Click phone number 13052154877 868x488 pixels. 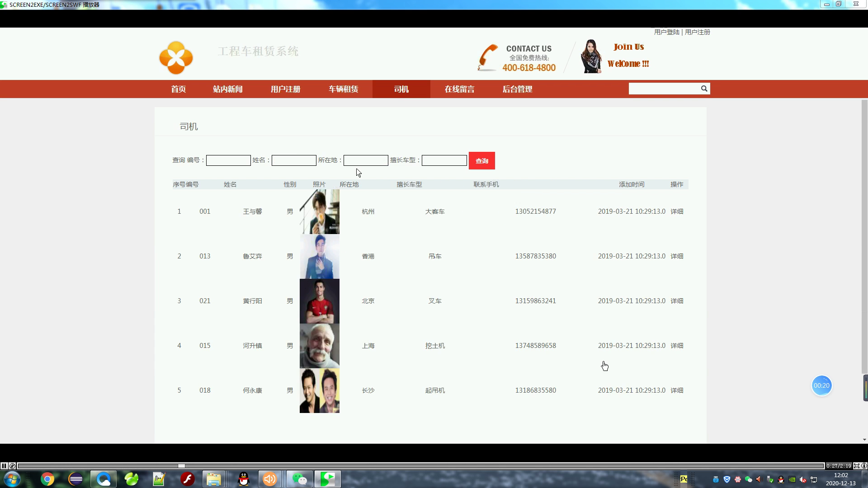pyautogui.click(x=535, y=211)
